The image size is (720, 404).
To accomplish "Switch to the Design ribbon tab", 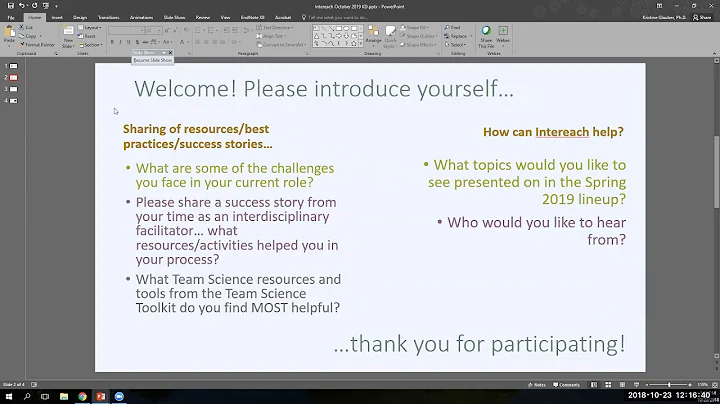I will click(x=80, y=17).
